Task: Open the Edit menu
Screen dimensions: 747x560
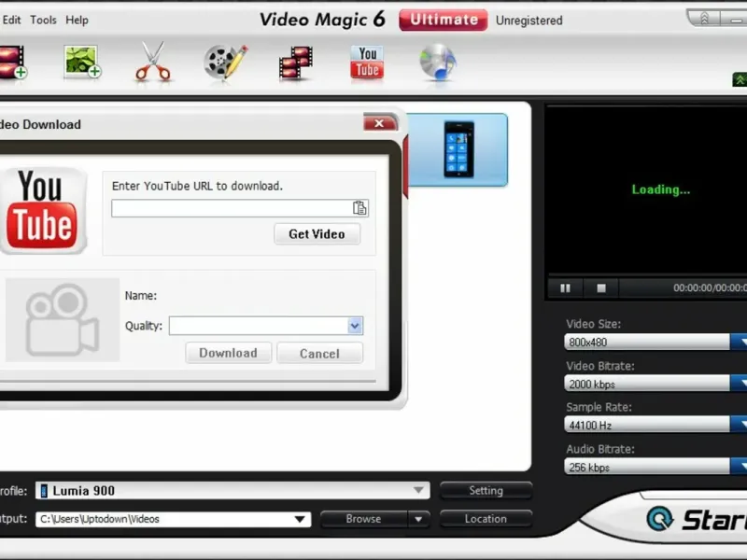Action: click(x=11, y=20)
